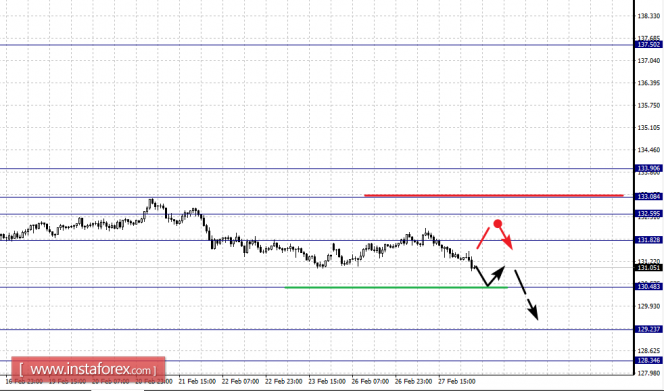Click the 129.930 price axis label
Viewport: 664px width, 391px height.
pos(649,306)
